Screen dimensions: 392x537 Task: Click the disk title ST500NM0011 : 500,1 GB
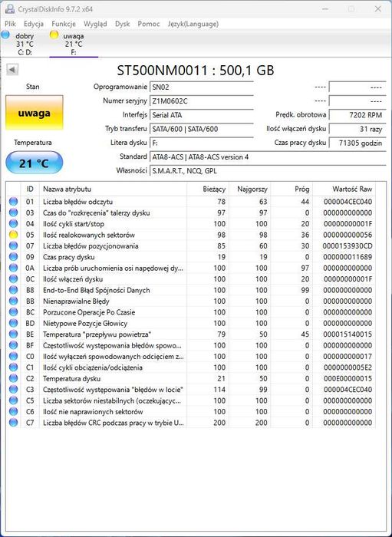196,71
